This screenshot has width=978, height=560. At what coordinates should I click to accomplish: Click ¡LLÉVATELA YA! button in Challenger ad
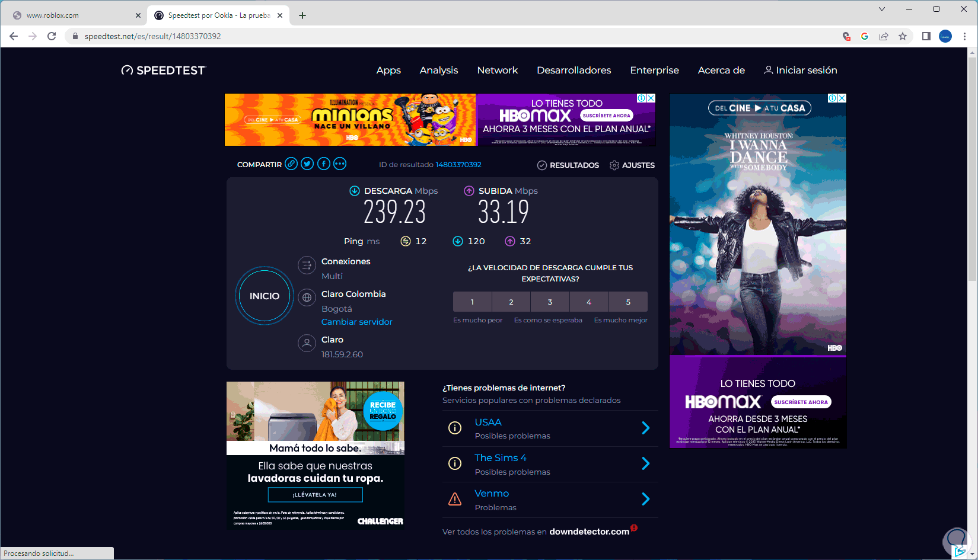click(x=315, y=495)
